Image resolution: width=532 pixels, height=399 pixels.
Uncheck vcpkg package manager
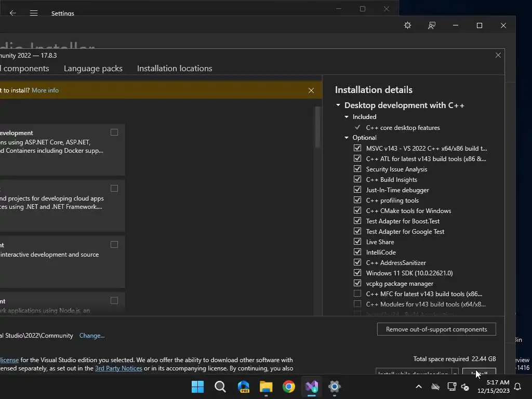[357, 283]
